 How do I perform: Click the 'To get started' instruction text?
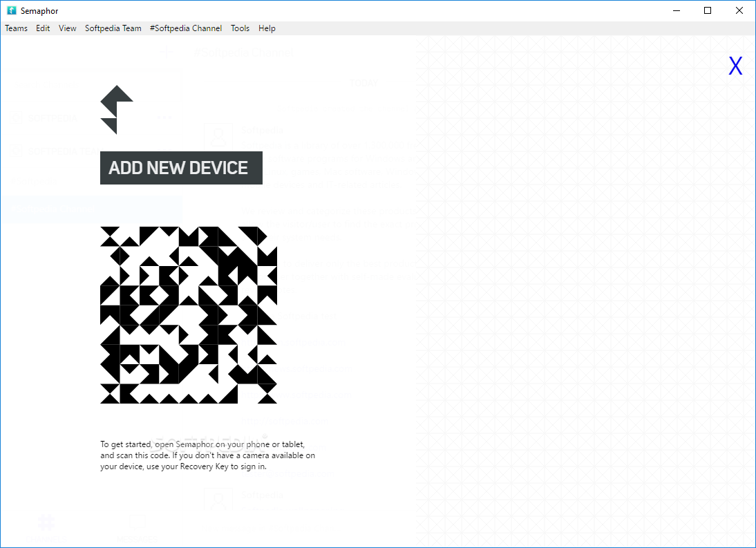click(208, 455)
